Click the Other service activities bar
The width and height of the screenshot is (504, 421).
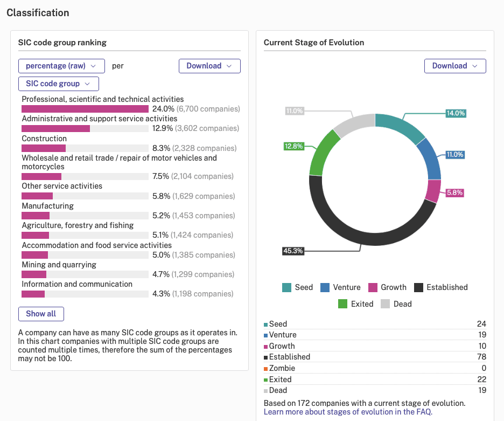[x=85, y=196]
